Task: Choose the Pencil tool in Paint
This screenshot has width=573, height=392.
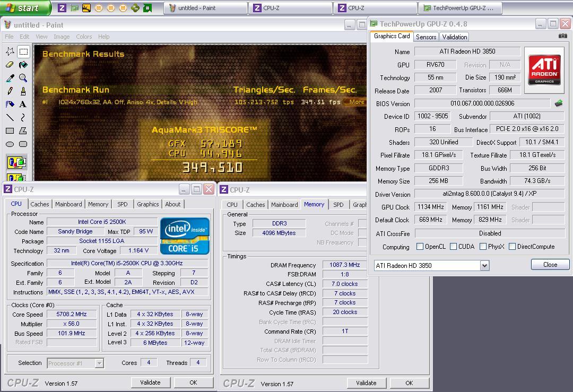Action: pyautogui.click(x=10, y=91)
